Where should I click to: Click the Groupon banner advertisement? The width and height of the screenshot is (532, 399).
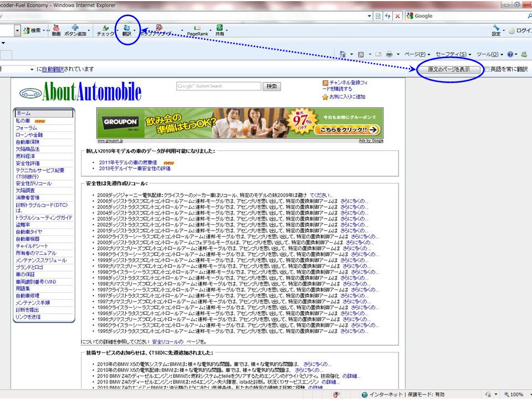pos(240,123)
